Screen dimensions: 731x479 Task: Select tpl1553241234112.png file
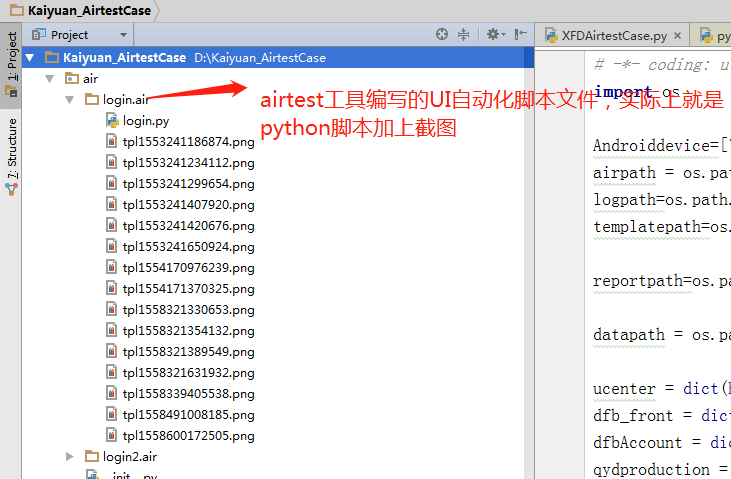(188, 163)
